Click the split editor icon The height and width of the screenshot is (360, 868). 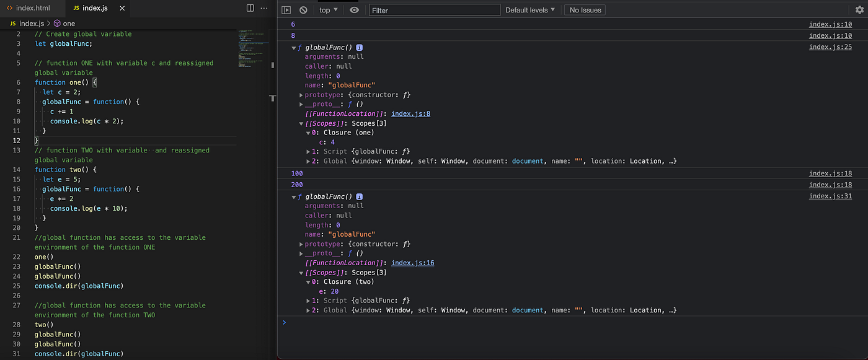coord(250,8)
